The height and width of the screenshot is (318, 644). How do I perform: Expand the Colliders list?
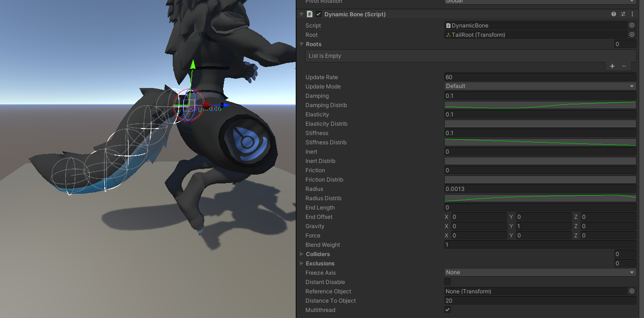coord(302,254)
